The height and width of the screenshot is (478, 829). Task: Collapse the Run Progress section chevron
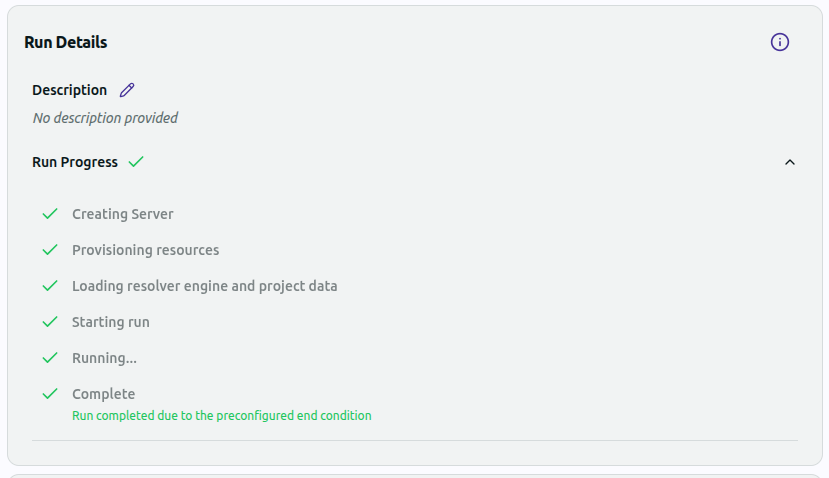tap(790, 162)
